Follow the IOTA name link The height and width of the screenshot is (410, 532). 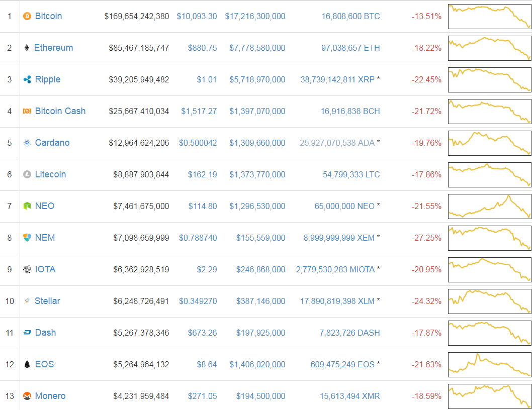(x=45, y=269)
